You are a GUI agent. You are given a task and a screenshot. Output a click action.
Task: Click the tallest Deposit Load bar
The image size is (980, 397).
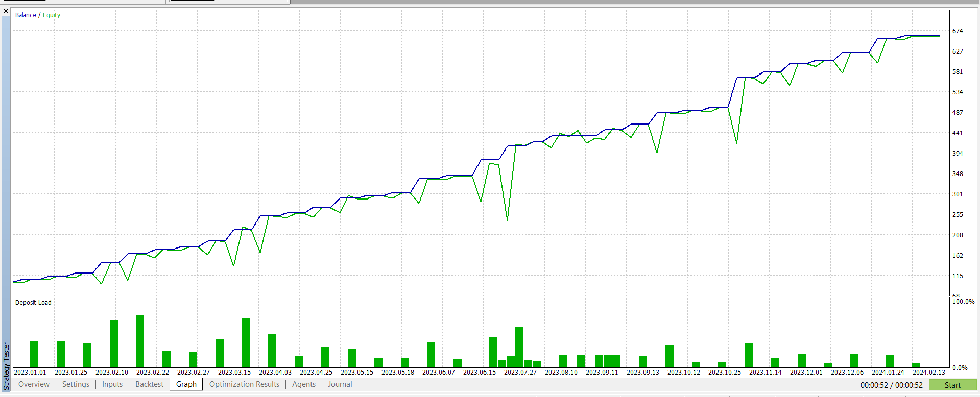pyautogui.click(x=140, y=341)
